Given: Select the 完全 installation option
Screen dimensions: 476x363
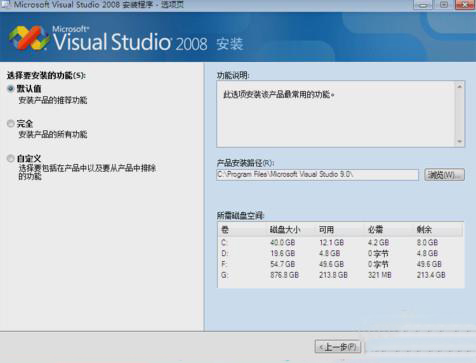Looking at the screenshot, I should pyautogui.click(x=11, y=124).
